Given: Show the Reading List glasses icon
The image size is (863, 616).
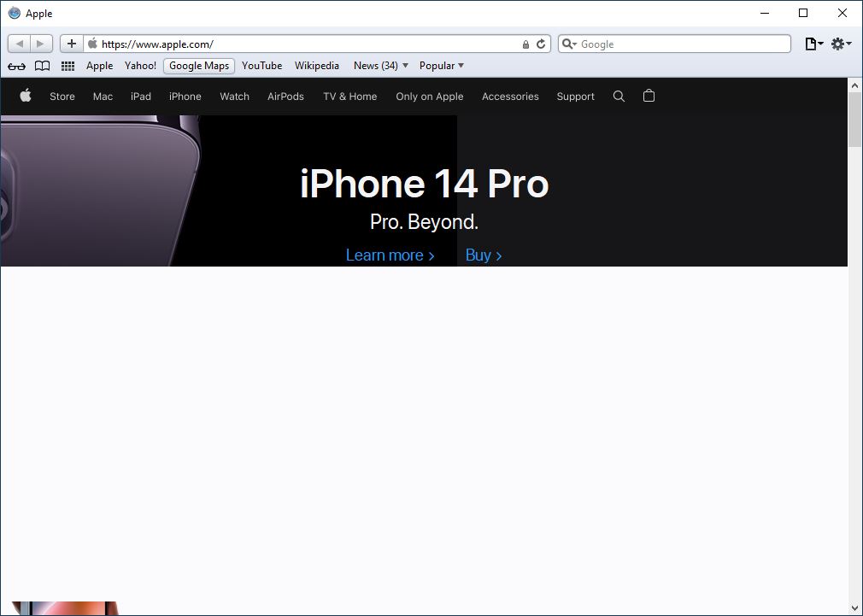Looking at the screenshot, I should (x=16, y=66).
